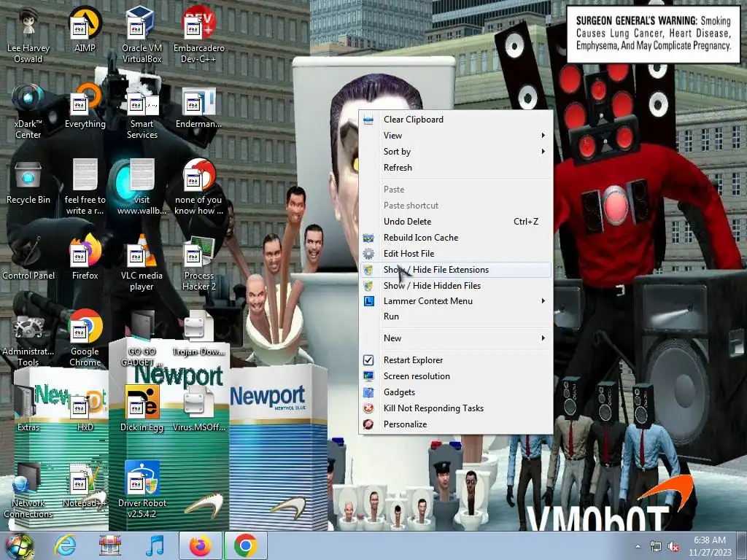Viewport: 747px width, 560px height.
Task: Switch to Firefox on the taskbar
Action: [x=200, y=545]
